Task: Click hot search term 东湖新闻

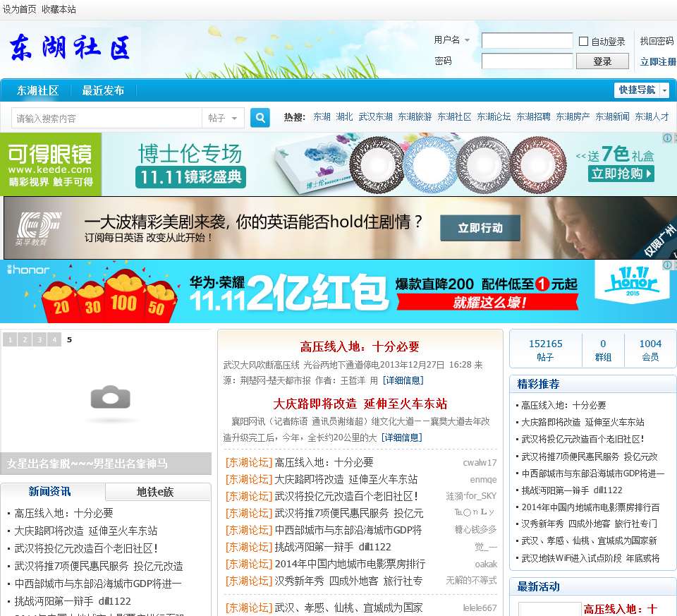Action: click(612, 116)
